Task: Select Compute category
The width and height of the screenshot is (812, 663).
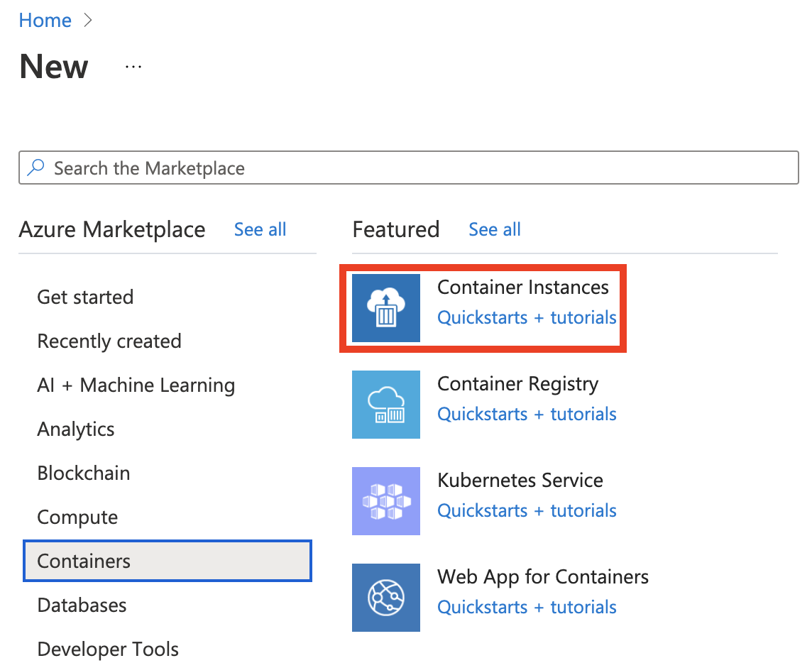Action: [x=77, y=517]
